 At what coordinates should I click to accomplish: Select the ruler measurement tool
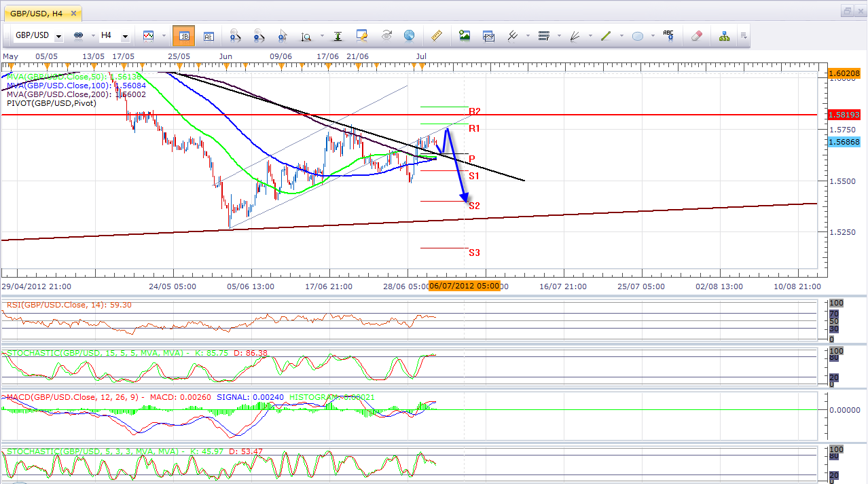pos(436,35)
